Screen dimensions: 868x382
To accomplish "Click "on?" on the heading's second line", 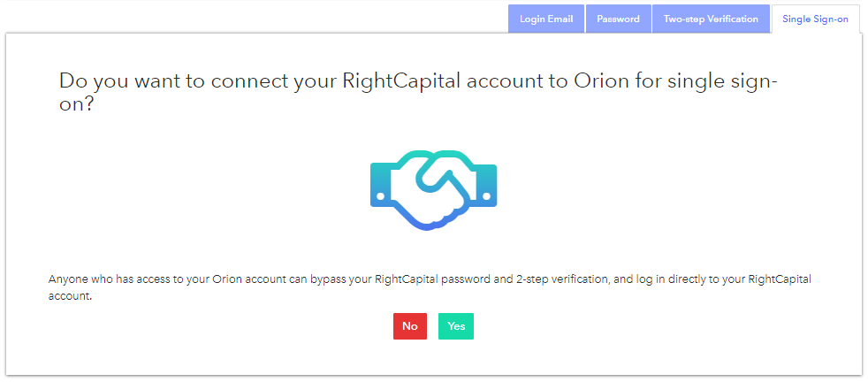I will point(76,104).
